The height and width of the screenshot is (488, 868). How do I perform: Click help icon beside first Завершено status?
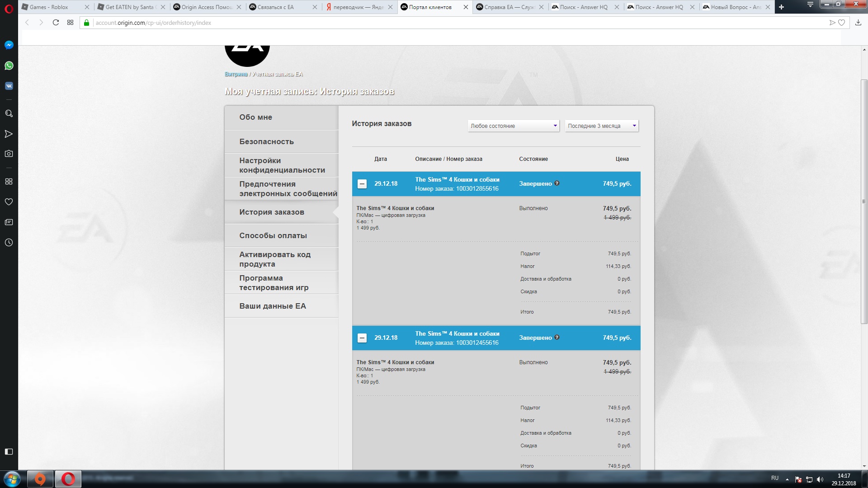tap(557, 183)
